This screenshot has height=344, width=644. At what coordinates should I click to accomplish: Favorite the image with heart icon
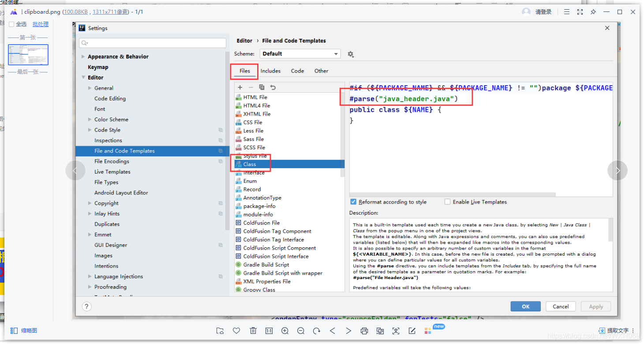click(x=236, y=331)
